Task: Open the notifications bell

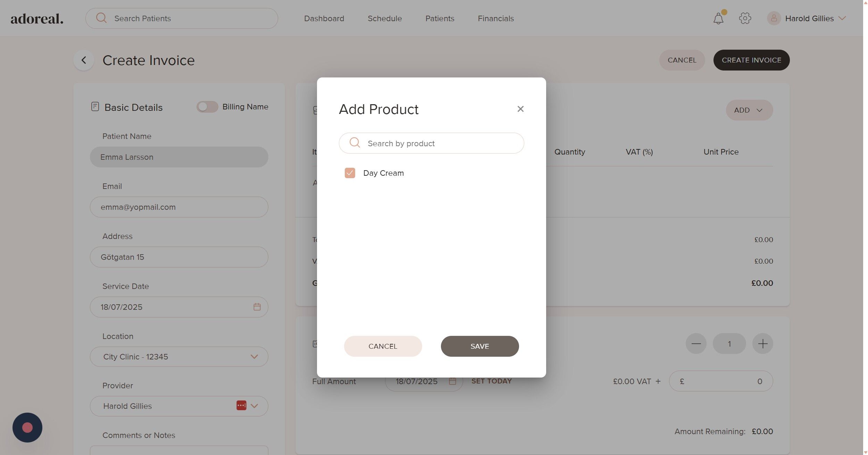Action: (x=718, y=18)
